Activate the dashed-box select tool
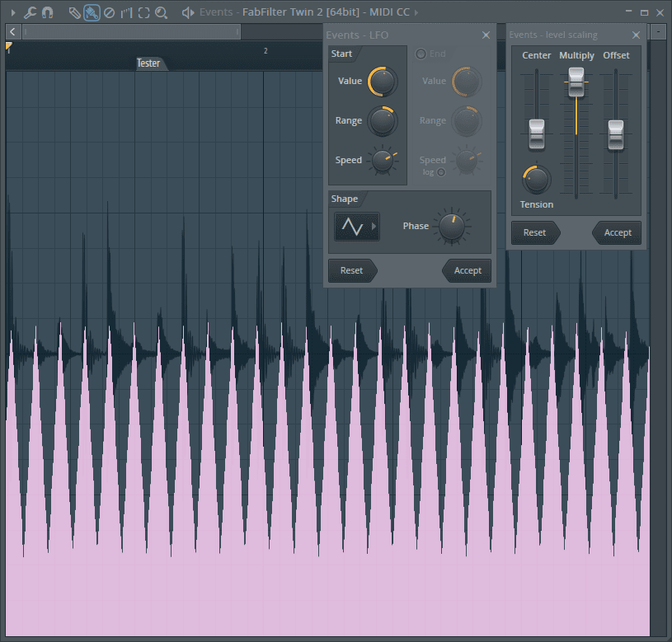The height and width of the screenshot is (642, 672). click(143, 12)
